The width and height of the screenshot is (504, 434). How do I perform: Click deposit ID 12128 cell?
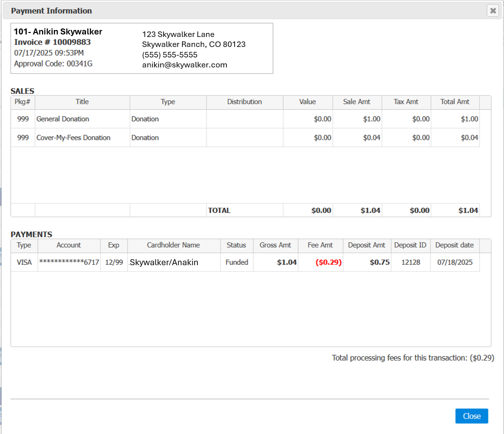pos(410,262)
